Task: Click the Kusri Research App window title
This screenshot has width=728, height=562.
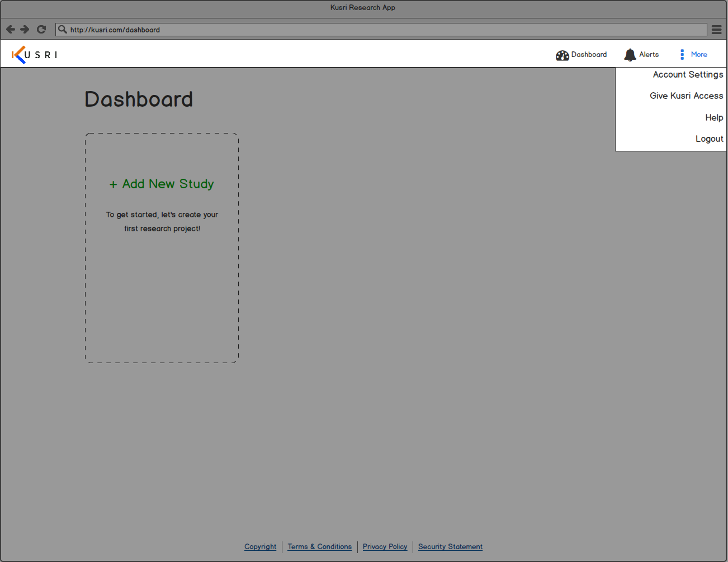Action: point(363,8)
